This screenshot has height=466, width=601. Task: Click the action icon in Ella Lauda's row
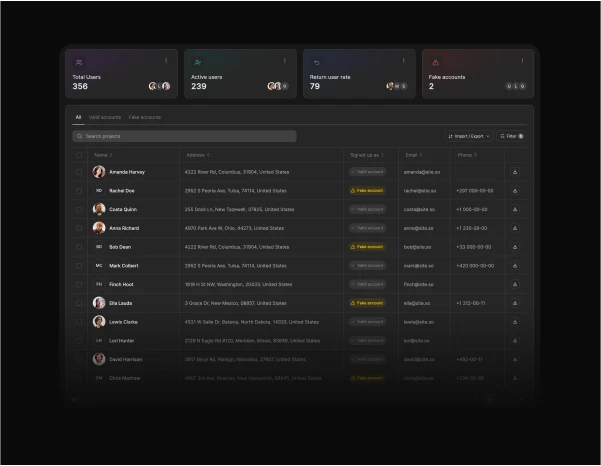coord(515,303)
